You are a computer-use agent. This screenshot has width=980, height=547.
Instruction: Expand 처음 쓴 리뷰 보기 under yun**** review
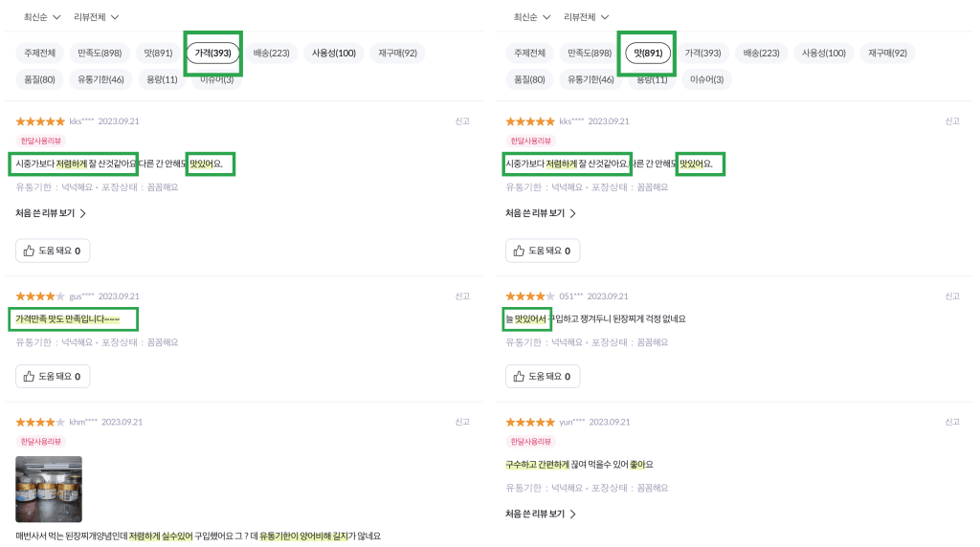pyautogui.click(x=535, y=514)
